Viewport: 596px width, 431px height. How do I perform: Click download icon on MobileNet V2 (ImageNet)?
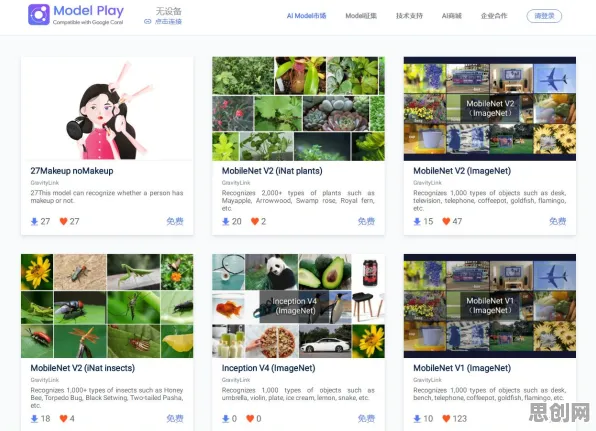[x=417, y=221]
